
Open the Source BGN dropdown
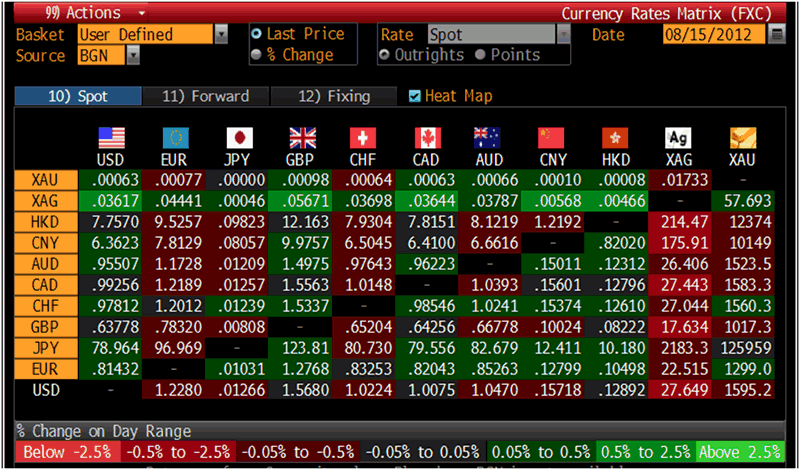(133, 56)
